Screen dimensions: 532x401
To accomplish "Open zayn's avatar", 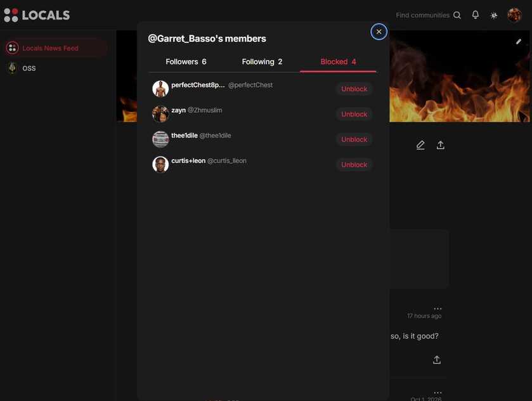I will tap(160, 114).
